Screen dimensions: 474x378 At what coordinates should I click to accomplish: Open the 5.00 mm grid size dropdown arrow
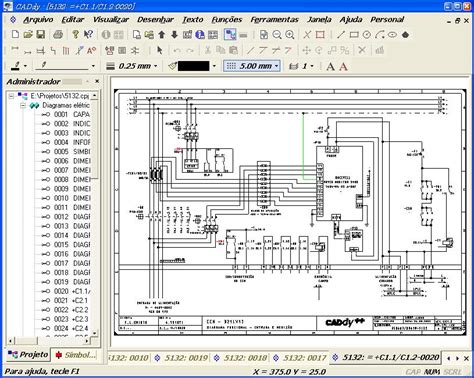[276, 66]
